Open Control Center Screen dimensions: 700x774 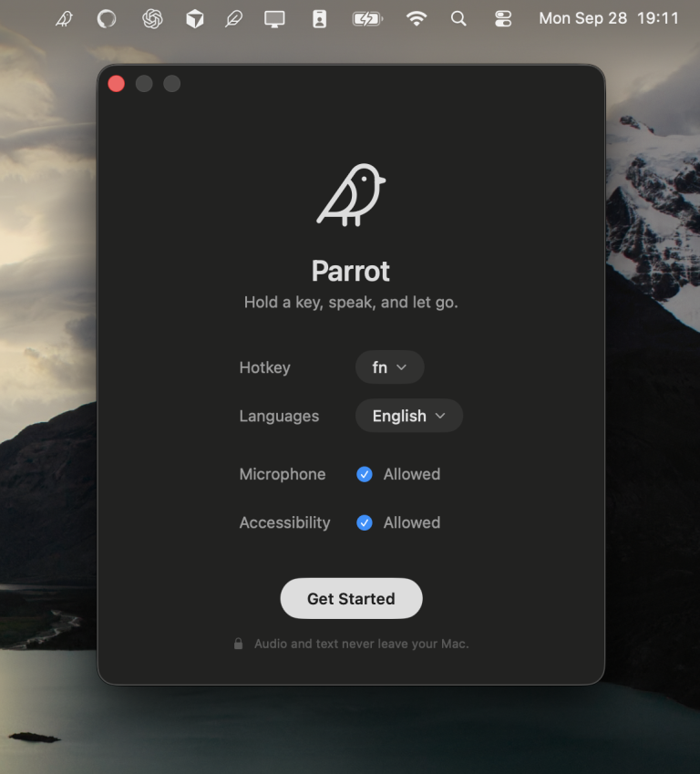coord(503,19)
